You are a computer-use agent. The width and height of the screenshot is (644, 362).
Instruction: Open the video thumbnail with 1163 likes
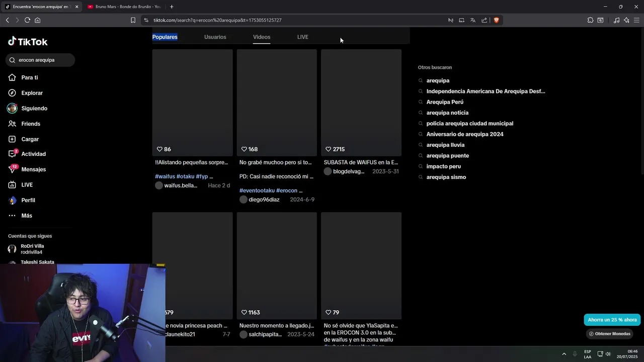[x=277, y=265]
